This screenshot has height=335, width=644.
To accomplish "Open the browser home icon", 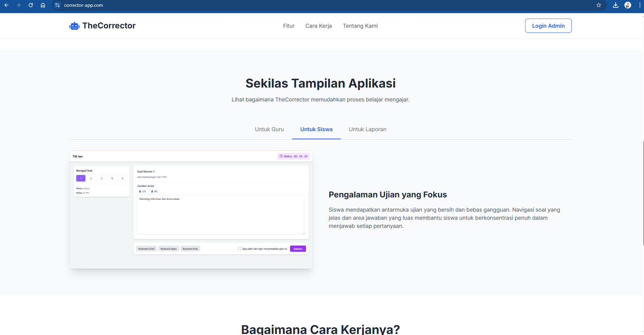I will click(43, 5).
